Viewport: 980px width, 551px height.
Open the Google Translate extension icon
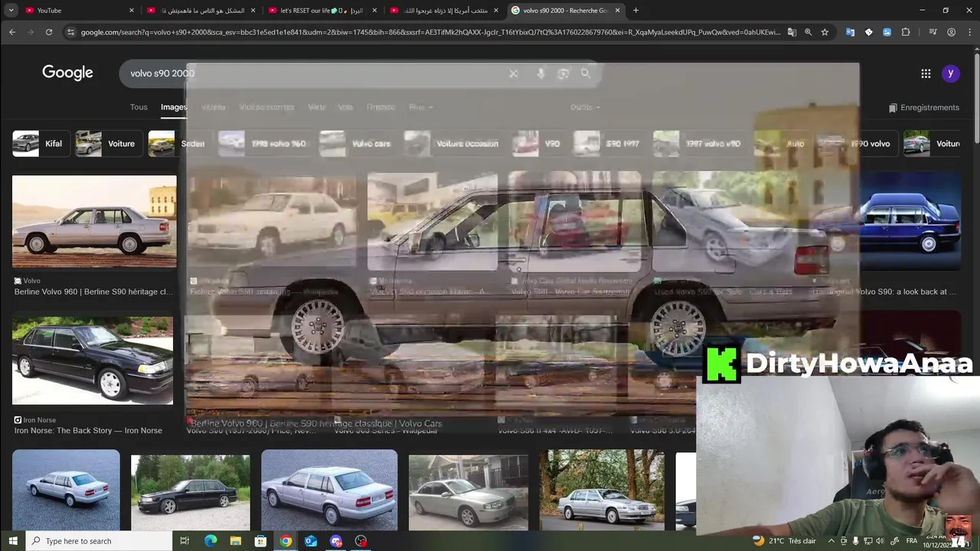[850, 32]
